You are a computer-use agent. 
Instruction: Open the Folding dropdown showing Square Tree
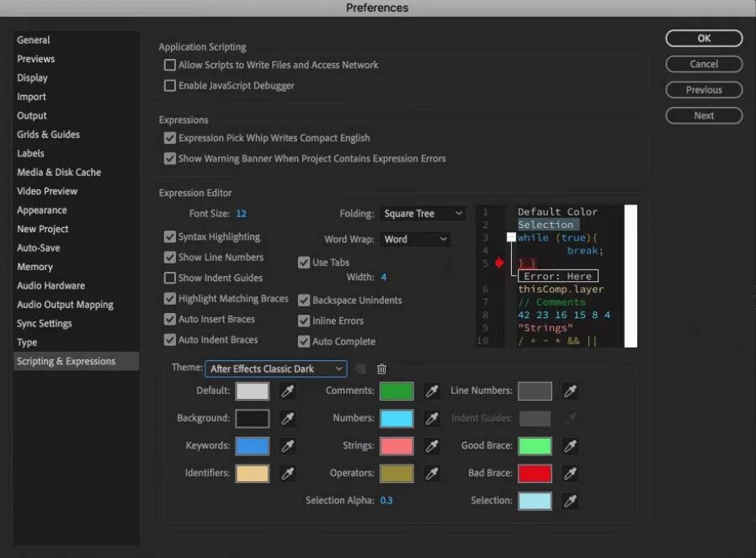tap(423, 214)
